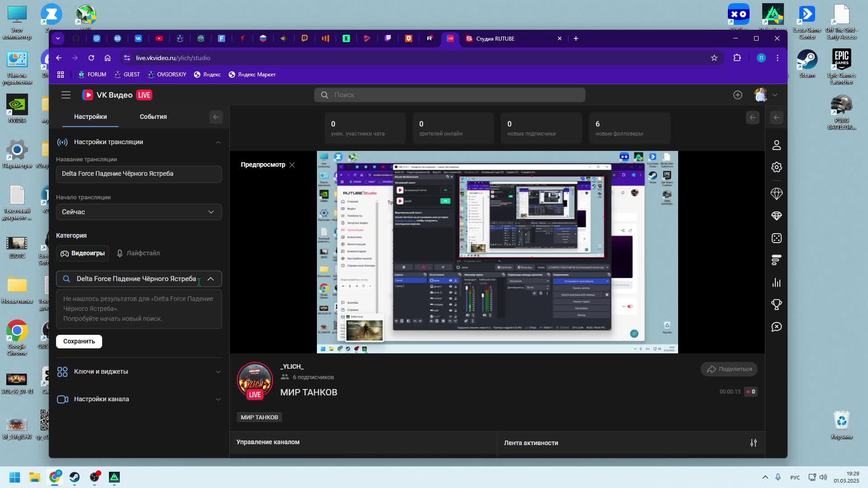Open the Начало трансляции dropdown
This screenshot has height=488, width=868.
[139, 212]
